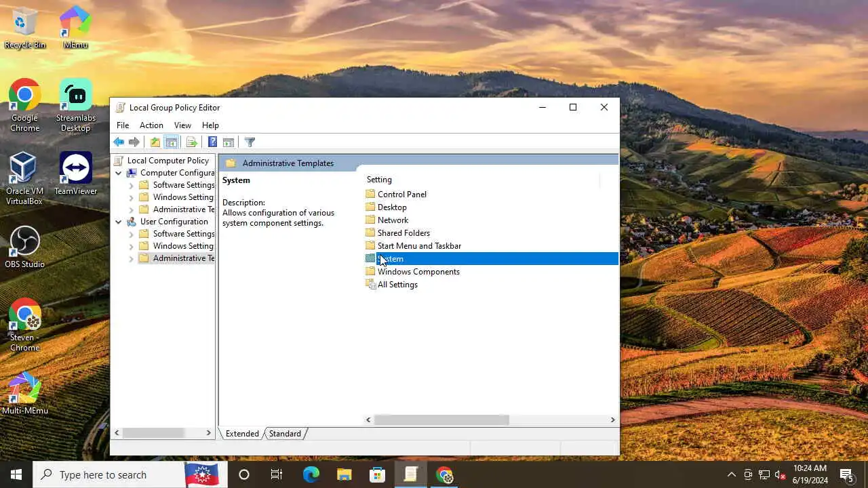
Task: Click the Up One Level folder icon
Action: click(x=155, y=142)
